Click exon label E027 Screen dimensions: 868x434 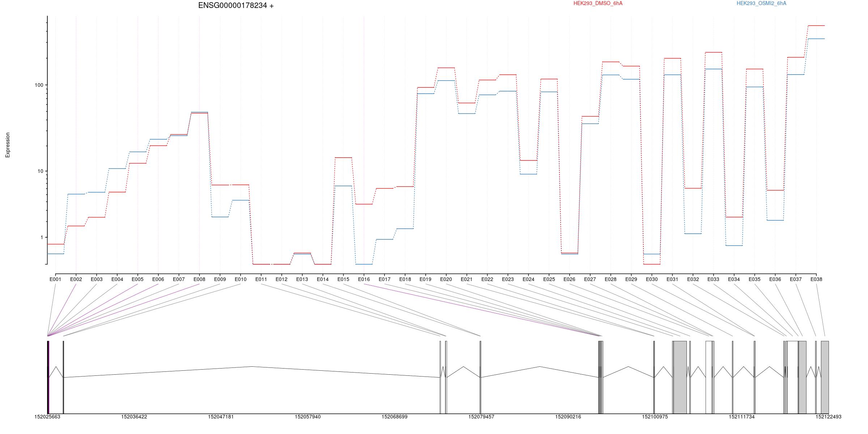590,279
